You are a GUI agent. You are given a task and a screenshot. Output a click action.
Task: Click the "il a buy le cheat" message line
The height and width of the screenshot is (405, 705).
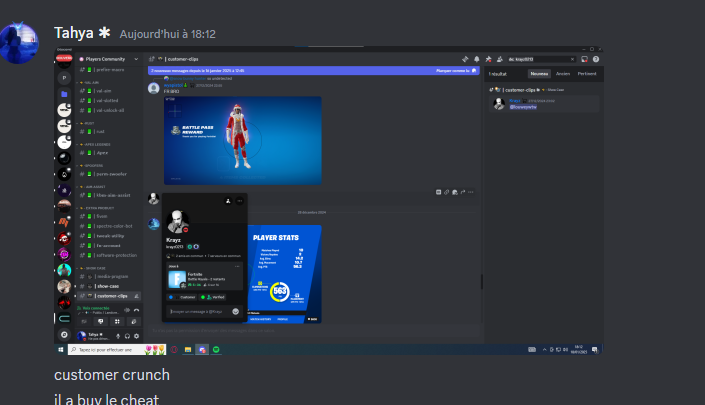107,399
